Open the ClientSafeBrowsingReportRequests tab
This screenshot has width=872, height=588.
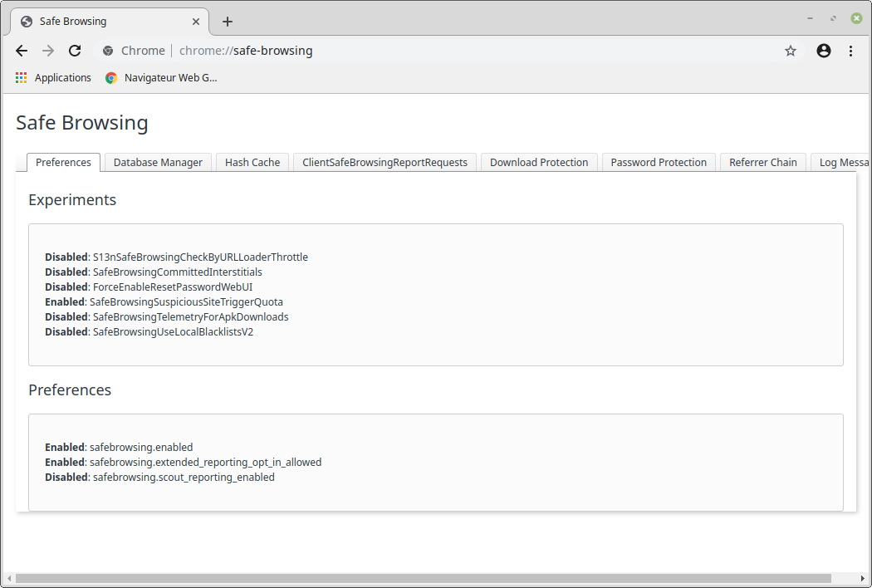(x=385, y=163)
